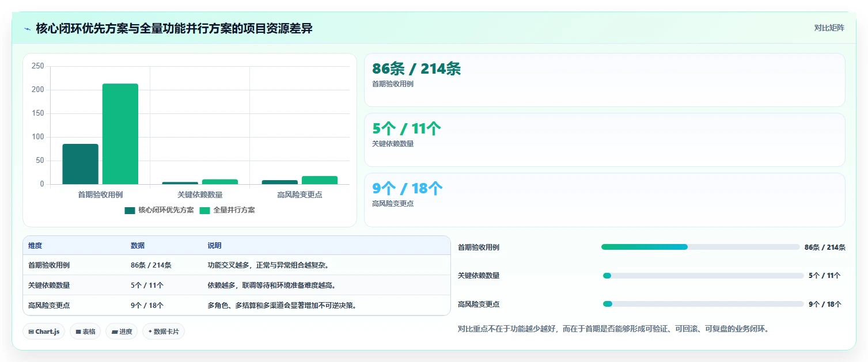The height and width of the screenshot is (362, 868).
Task: Click the 首期验收用例 caption in the top stat card
Action: click(x=393, y=84)
